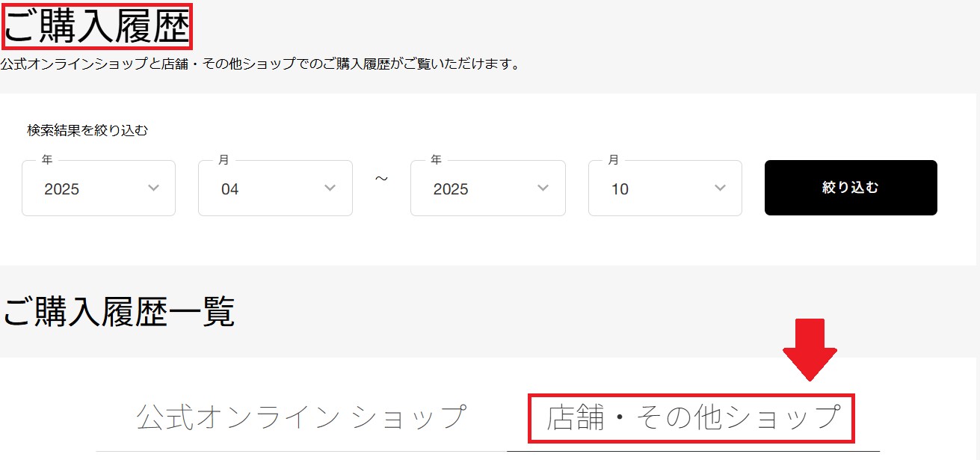Viewport: 980px width, 460px height.
Task: Expand the end year dropdown showing 2025
Action: click(487, 188)
